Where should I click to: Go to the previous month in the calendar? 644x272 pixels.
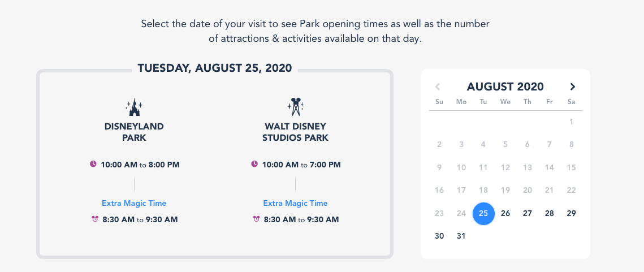point(438,87)
